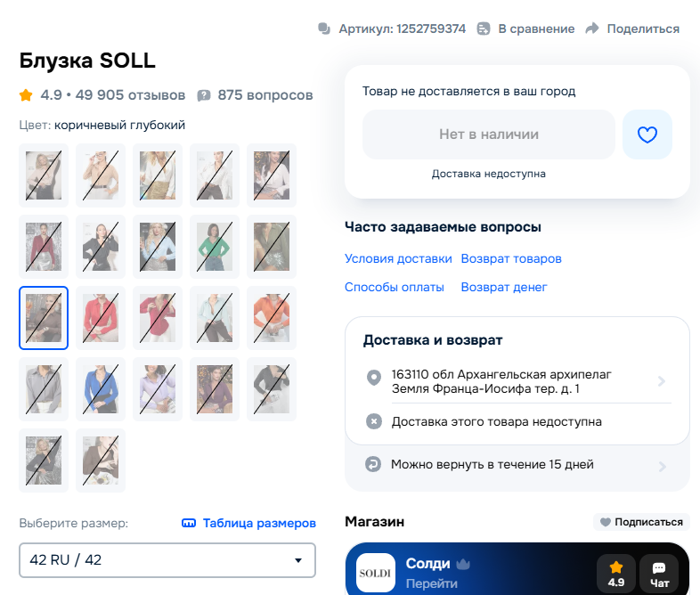Select the orange blouse color thumbnail

point(272,318)
